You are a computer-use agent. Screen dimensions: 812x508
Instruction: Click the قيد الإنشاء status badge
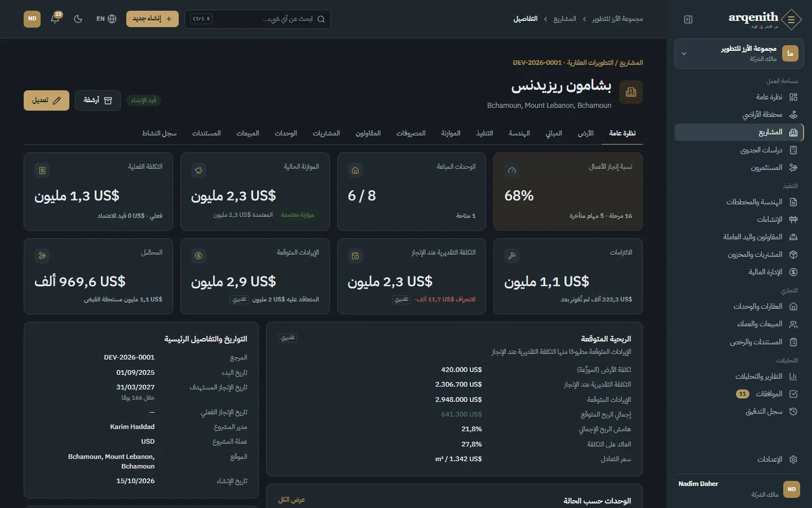tap(144, 100)
